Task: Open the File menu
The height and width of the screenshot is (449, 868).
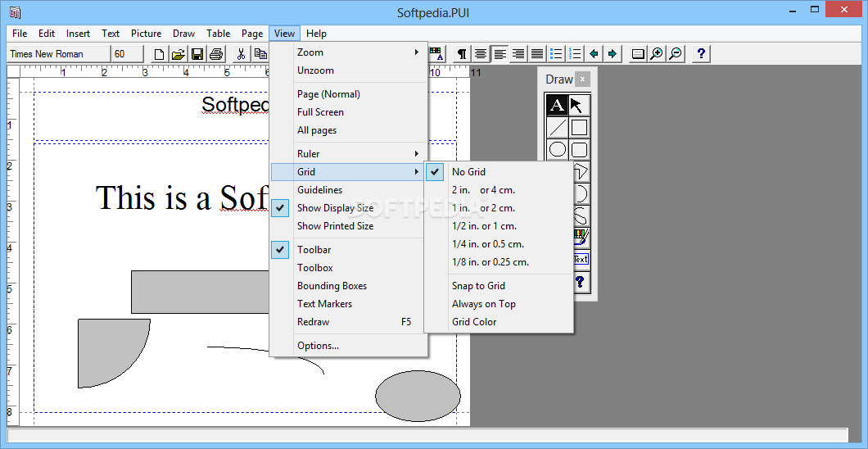Action: tap(20, 34)
